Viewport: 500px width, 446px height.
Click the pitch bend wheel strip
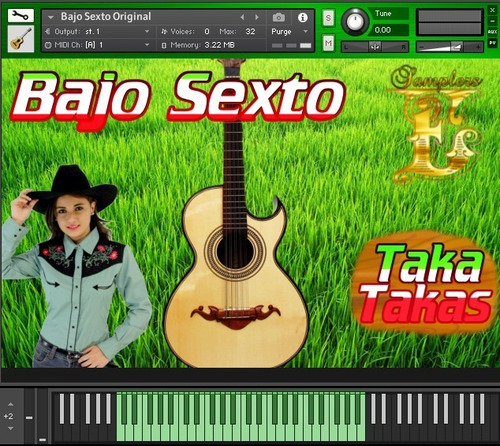pyautogui.click(x=29, y=417)
